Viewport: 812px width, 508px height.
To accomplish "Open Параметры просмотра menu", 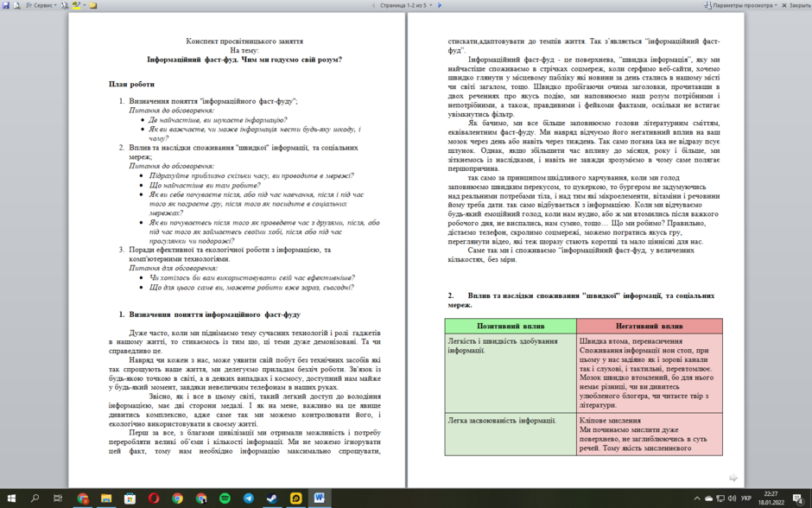I will [741, 5].
